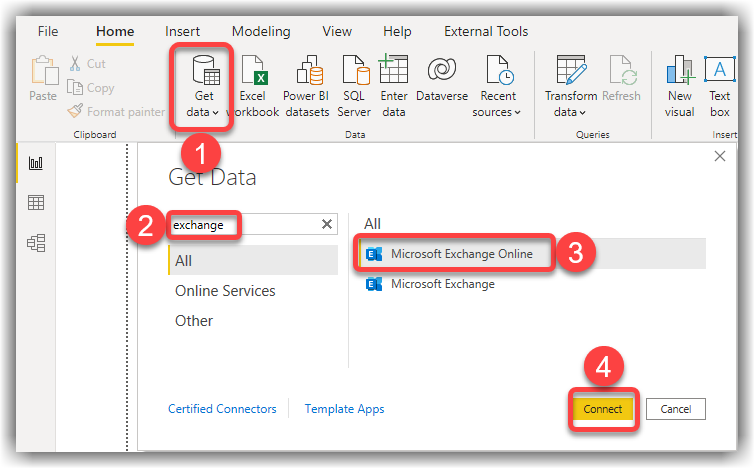Choose the Microsoft Exchange connector
Screen dimensions: 755x469
[443, 284]
